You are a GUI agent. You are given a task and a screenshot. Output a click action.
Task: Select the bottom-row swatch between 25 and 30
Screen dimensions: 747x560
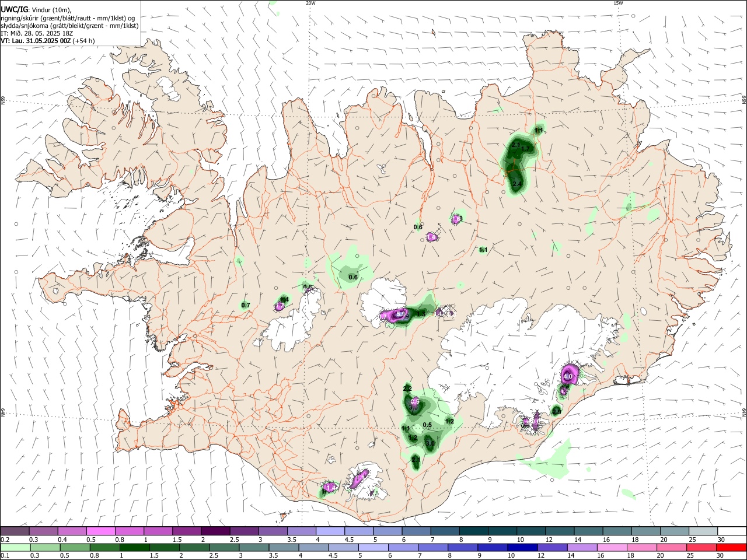tap(701, 547)
